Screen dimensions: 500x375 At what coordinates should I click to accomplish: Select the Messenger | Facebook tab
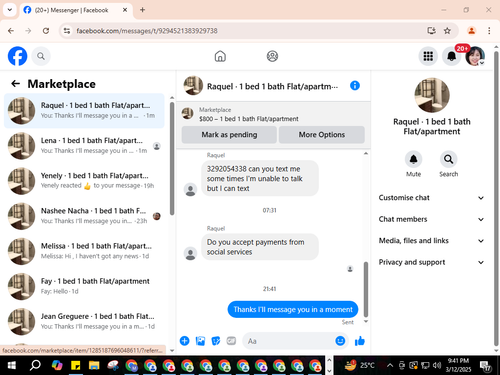76,10
